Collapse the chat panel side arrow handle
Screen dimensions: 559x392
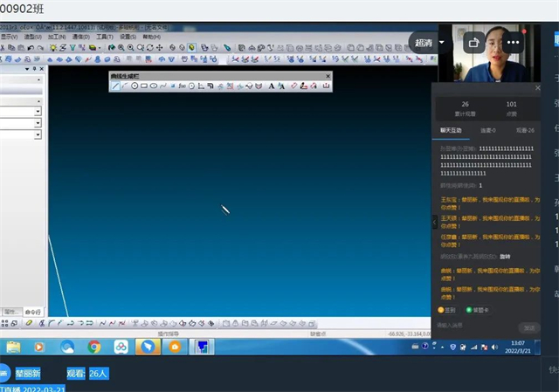coord(435,222)
